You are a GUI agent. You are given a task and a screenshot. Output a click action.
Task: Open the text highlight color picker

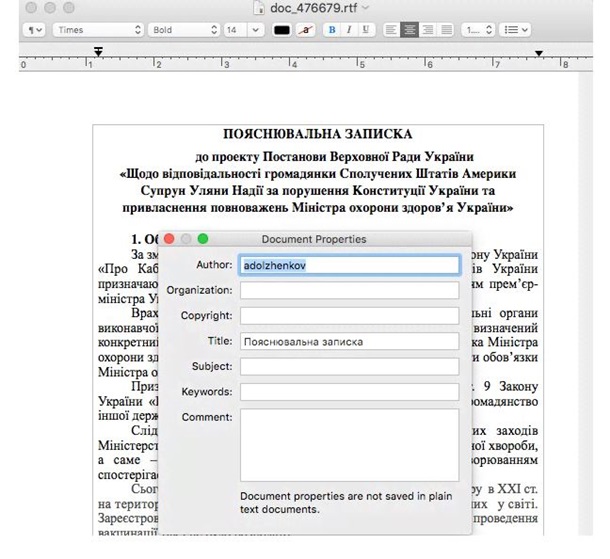(305, 30)
